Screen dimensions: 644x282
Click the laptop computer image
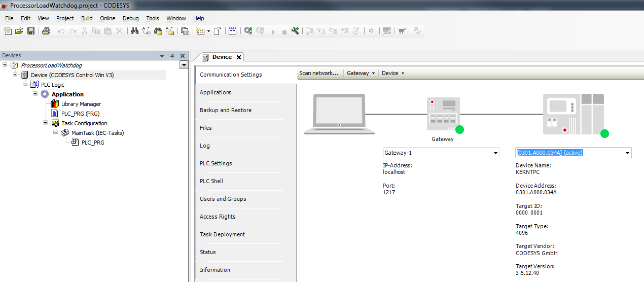click(x=339, y=114)
